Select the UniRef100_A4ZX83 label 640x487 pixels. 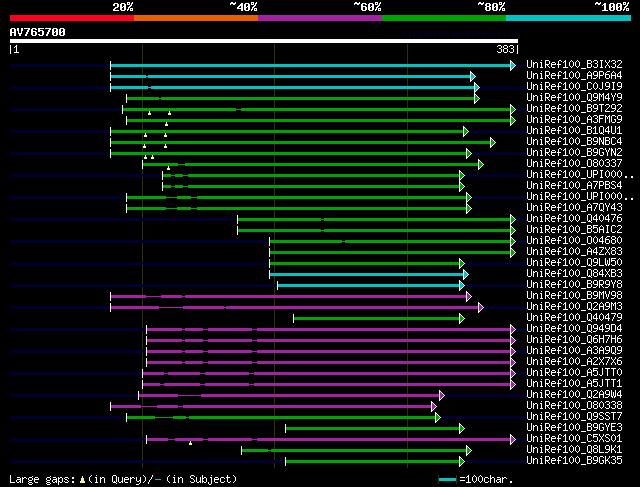click(x=574, y=252)
